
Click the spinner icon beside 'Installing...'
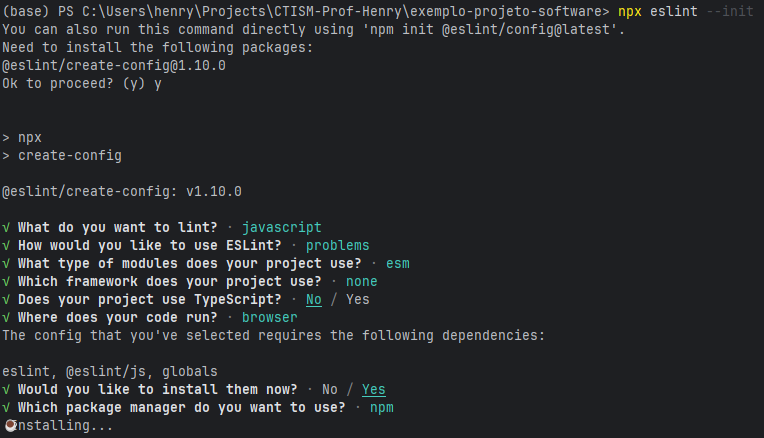[x=8, y=425]
